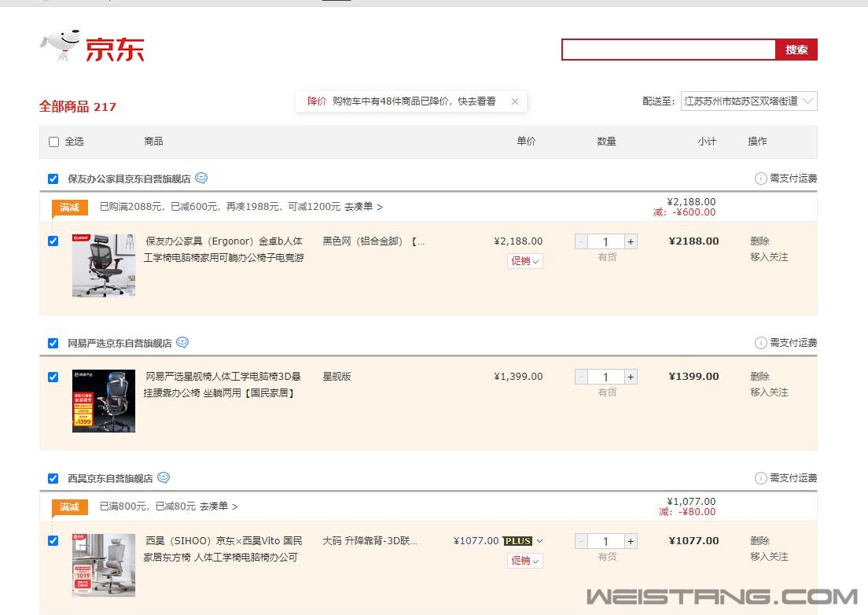Open the 保友办公家具京东自营旗舰店 store page
Image resolution: width=868 pixels, height=615 pixels.
(x=129, y=179)
